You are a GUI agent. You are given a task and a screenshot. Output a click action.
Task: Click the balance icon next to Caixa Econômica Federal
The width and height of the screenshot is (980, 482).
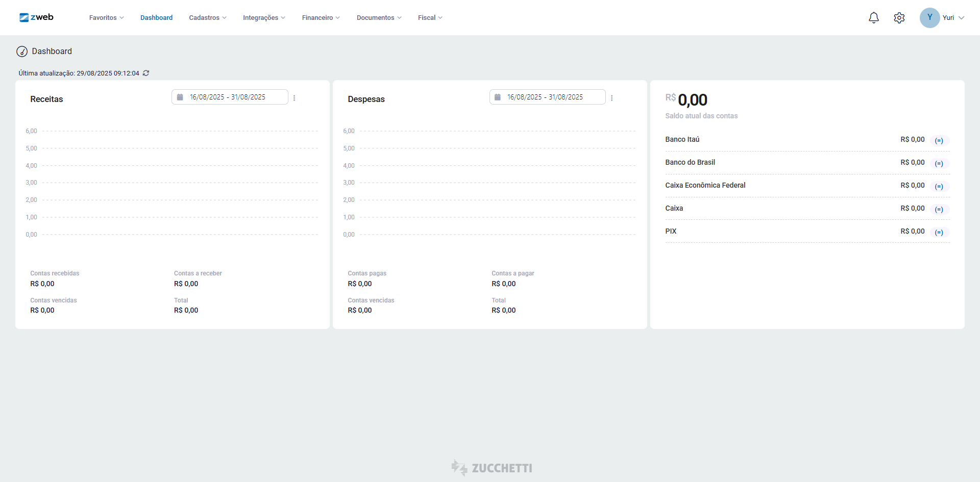(939, 186)
